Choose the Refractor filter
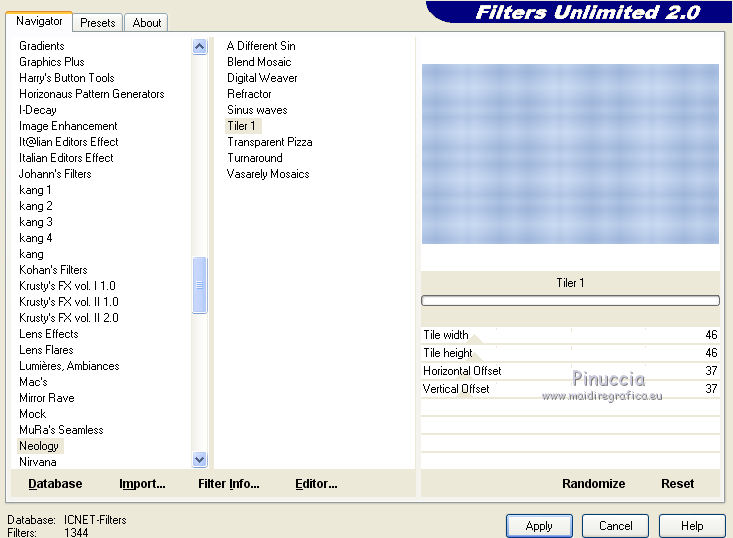 (249, 94)
